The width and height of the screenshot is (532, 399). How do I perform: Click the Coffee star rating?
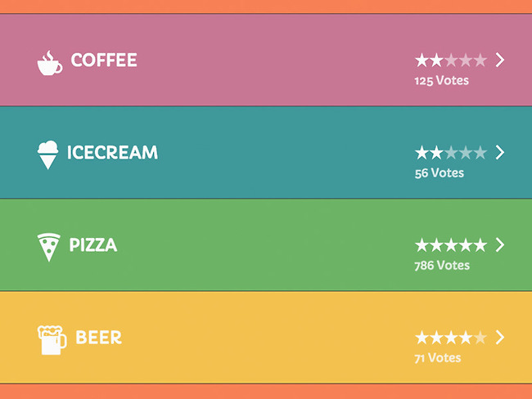click(450, 60)
